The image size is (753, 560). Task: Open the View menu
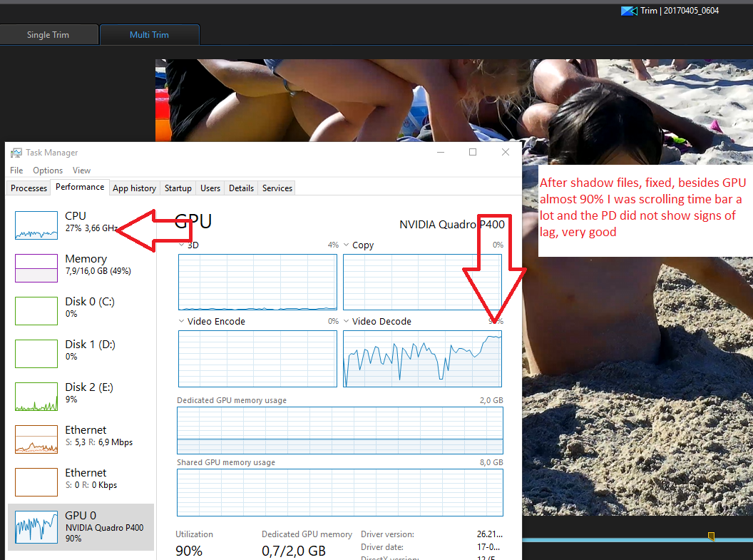81,170
